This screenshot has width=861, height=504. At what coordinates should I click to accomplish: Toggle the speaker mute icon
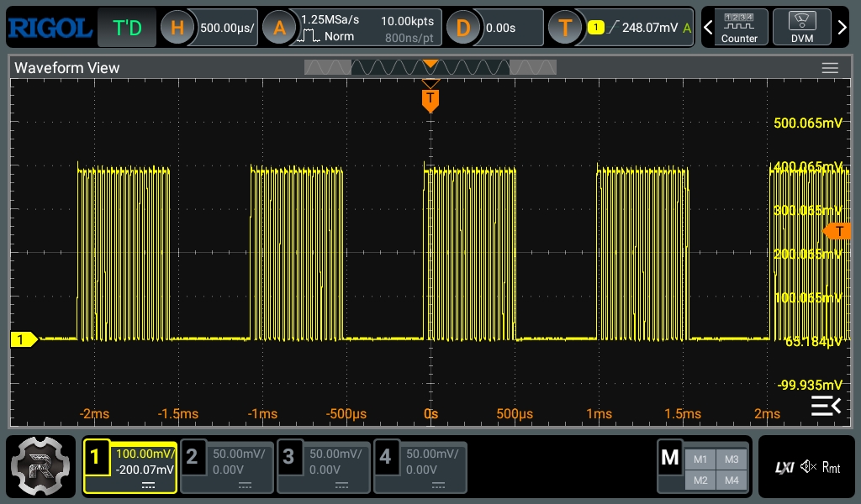coord(808,467)
